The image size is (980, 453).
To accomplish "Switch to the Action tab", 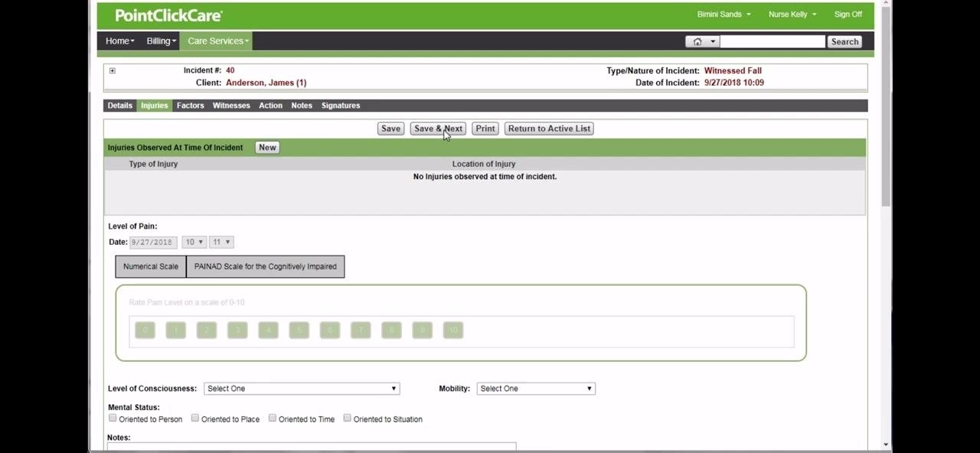I will 270,106.
